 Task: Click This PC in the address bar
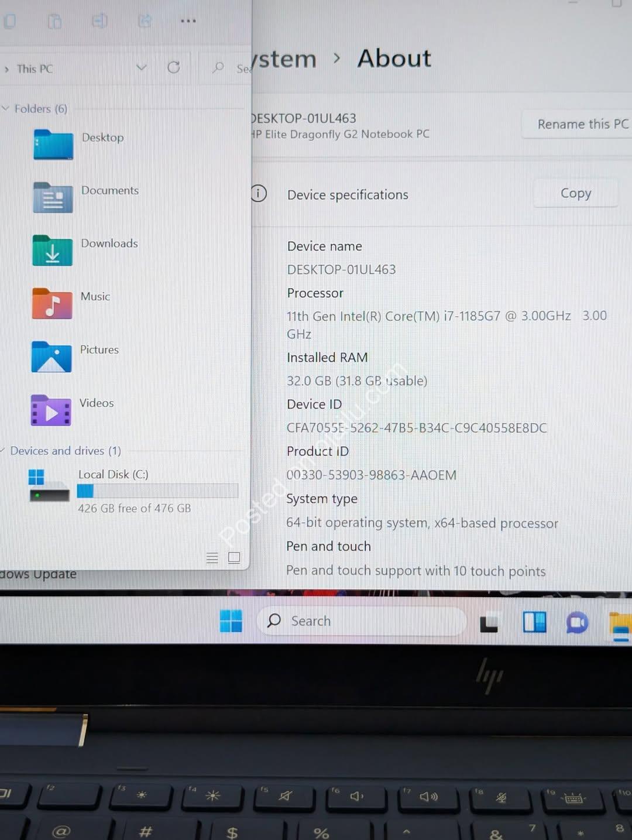tap(35, 68)
